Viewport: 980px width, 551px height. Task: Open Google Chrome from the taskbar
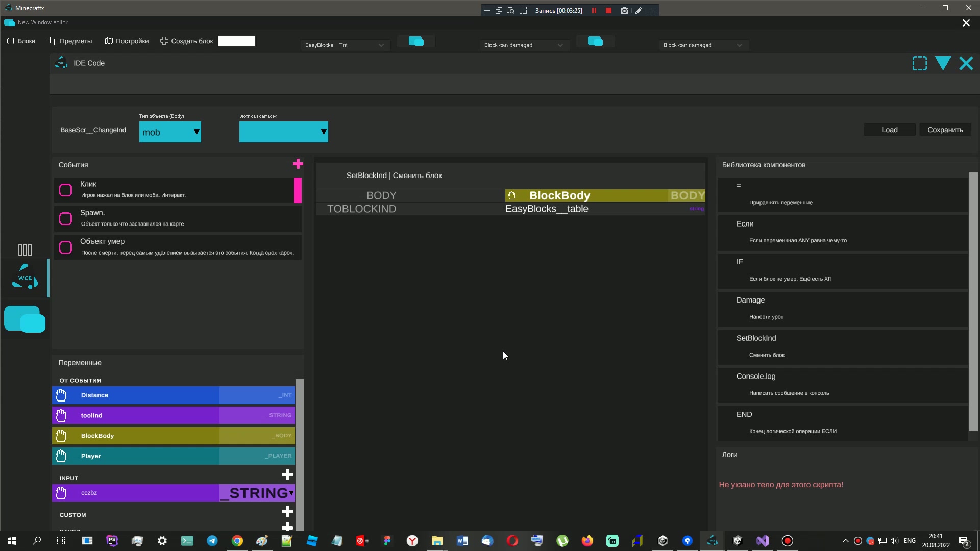coord(237,541)
